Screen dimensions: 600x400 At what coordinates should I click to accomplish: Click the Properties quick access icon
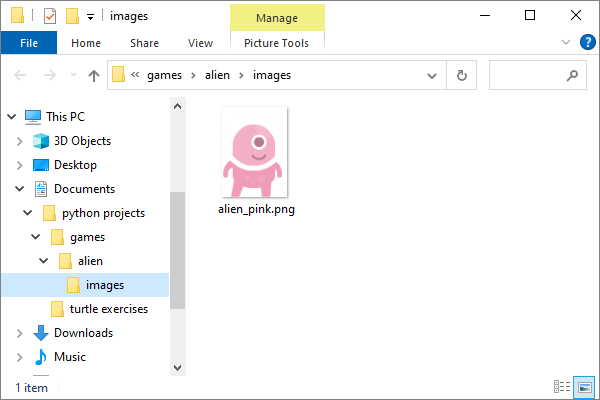[50, 16]
